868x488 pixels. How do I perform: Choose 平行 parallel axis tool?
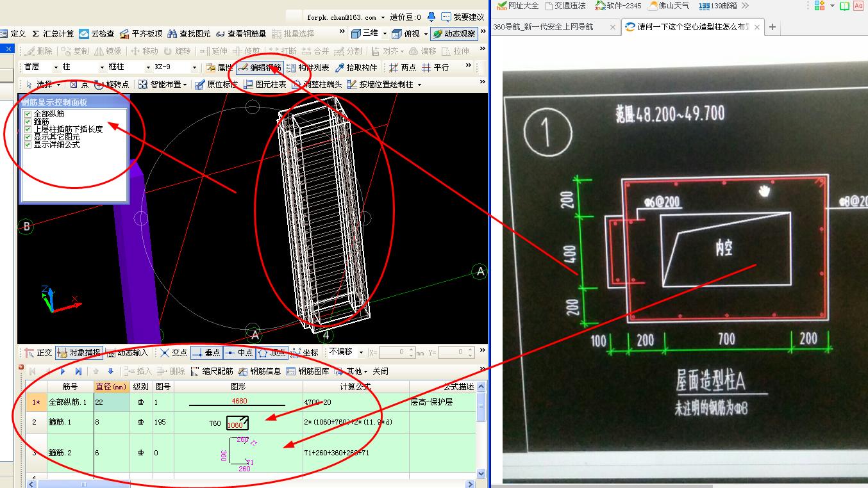435,67
